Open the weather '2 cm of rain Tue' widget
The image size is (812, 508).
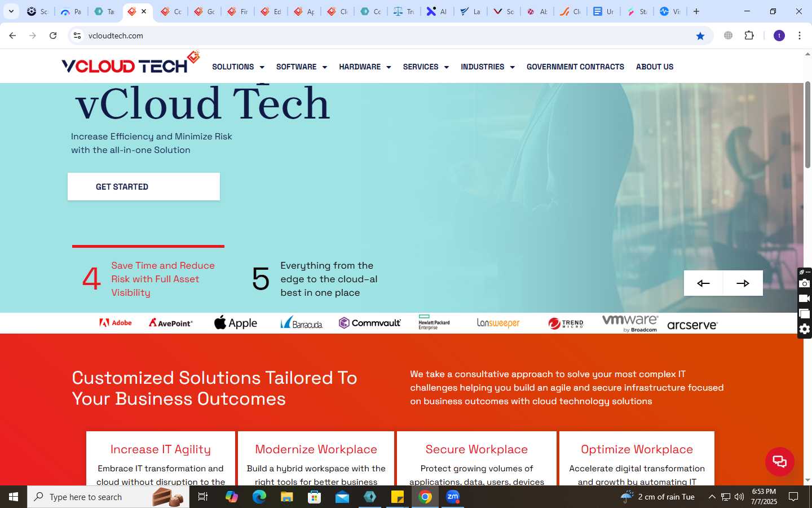(657, 497)
